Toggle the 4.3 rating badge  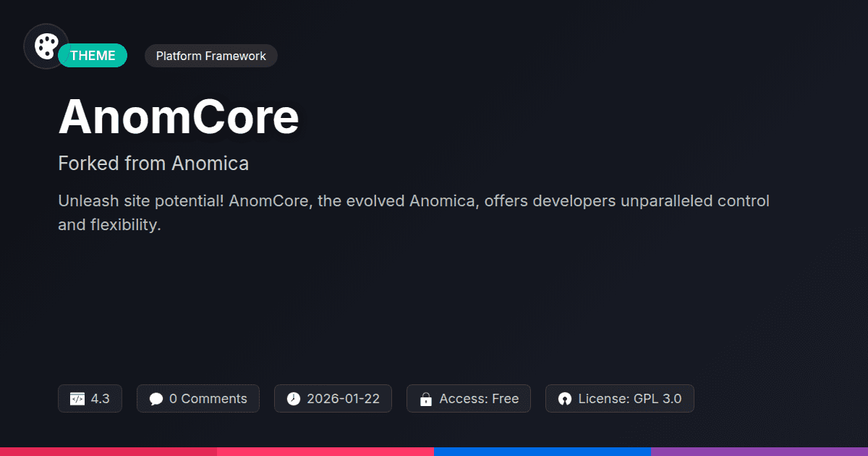click(x=90, y=398)
